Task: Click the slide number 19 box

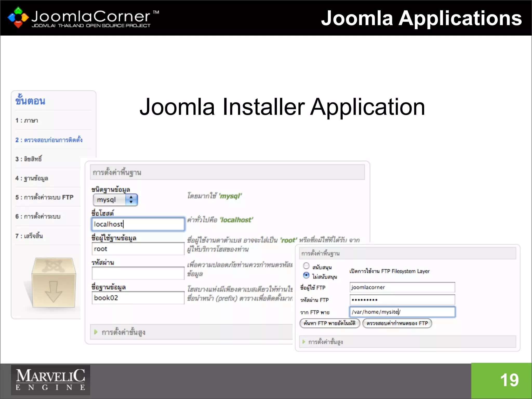Action: pos(502,381)
